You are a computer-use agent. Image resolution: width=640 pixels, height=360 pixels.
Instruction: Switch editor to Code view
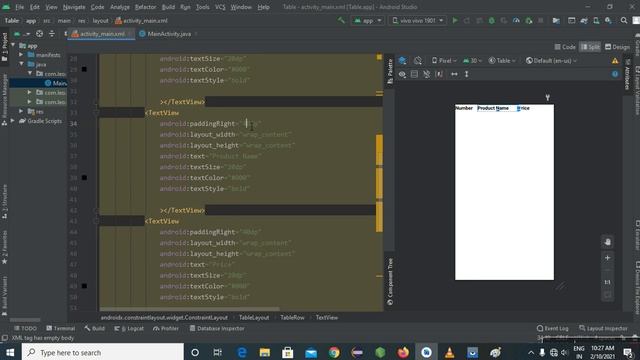tap(565, 47)
